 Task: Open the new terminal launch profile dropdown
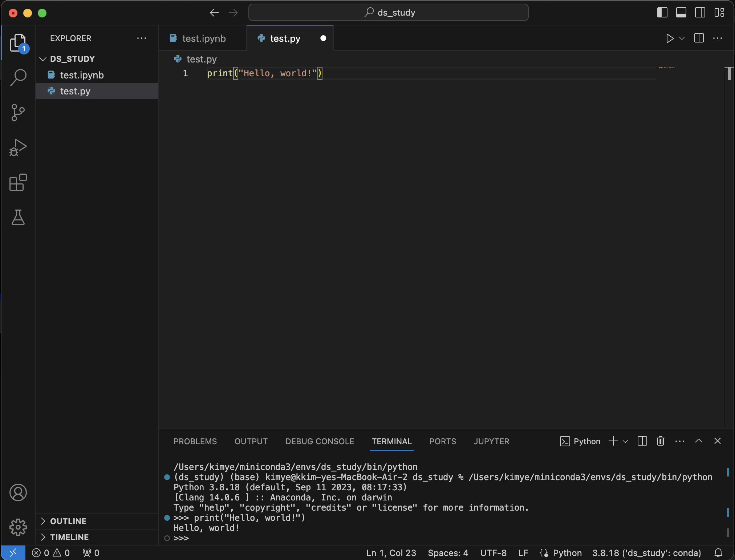[625, 442]
